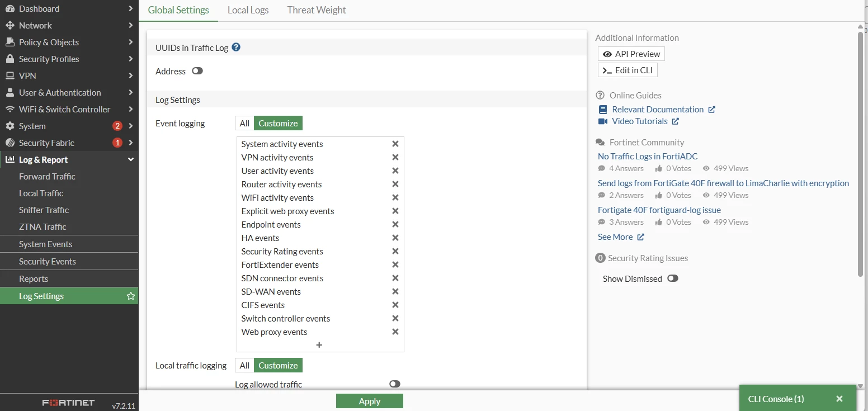Remove Web proxy events entry
The image size is (868, 411).
click(x=395, y=332)
